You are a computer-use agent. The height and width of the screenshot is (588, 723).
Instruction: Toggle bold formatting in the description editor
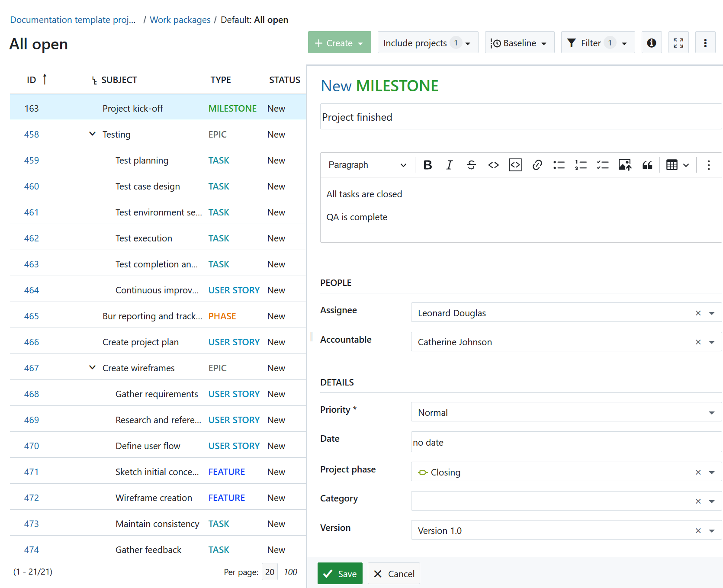(427, 165)
